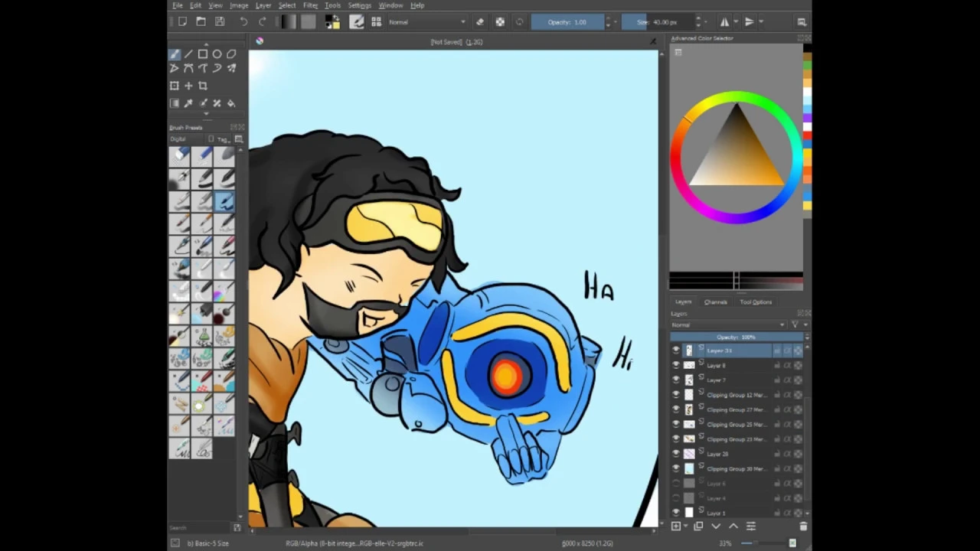Select the Ellipse tool
Screen dimensions: 980x551
(217, 54)
